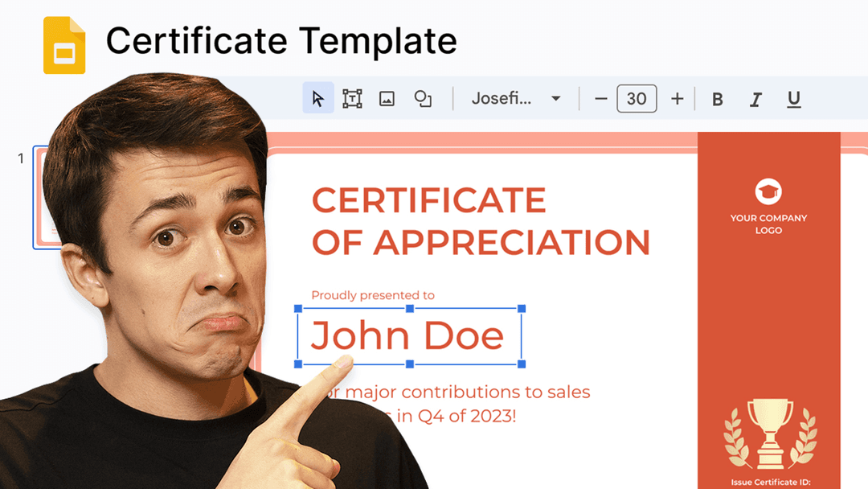This screenshot has width=868, height=489.
Task: Select the Shape tool
Action: (423, 99)
